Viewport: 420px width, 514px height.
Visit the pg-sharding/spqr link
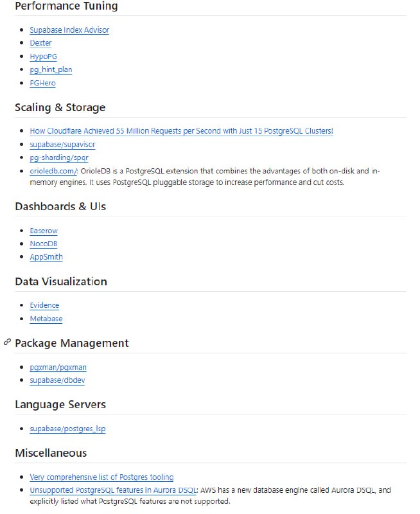coord(59,157)
